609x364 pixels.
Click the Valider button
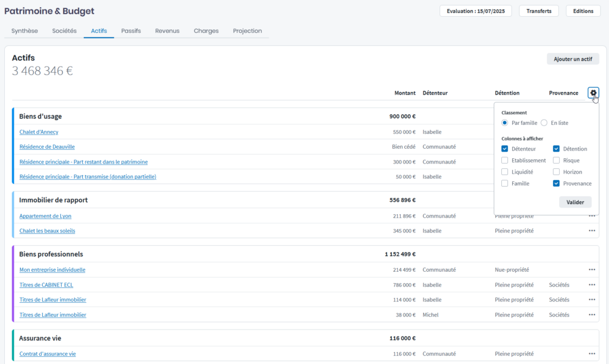575,202
